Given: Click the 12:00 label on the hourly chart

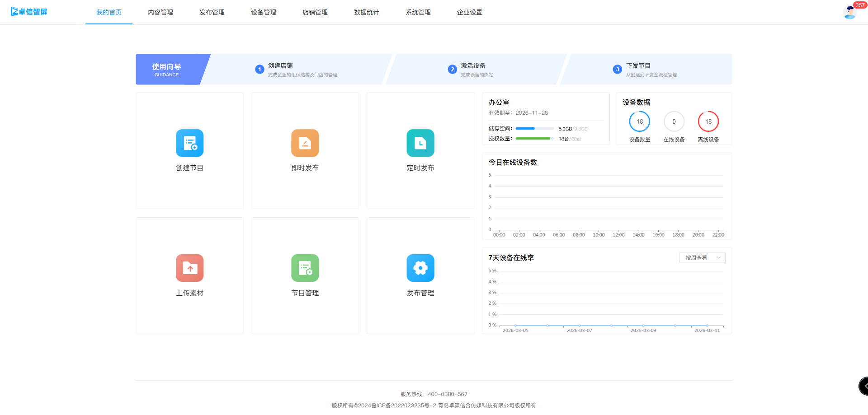Looking at the screenshot, I should click(618, 235).
